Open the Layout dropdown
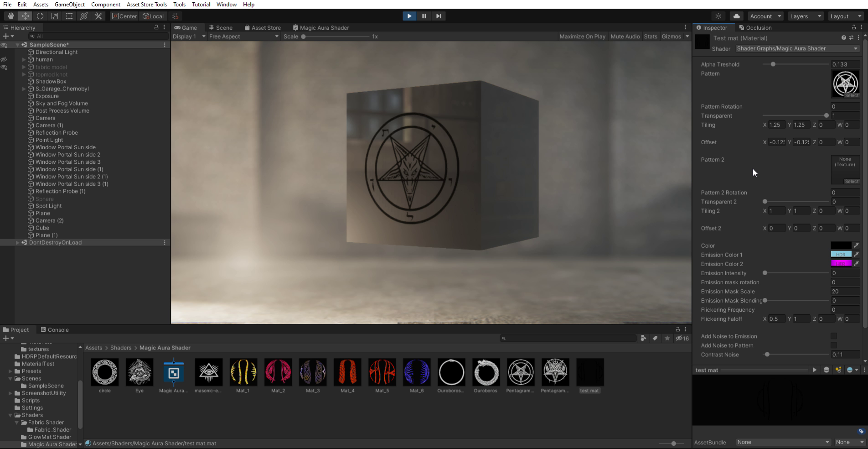Image resolution: width=868 pixels, height=449 pixels. 845,16
